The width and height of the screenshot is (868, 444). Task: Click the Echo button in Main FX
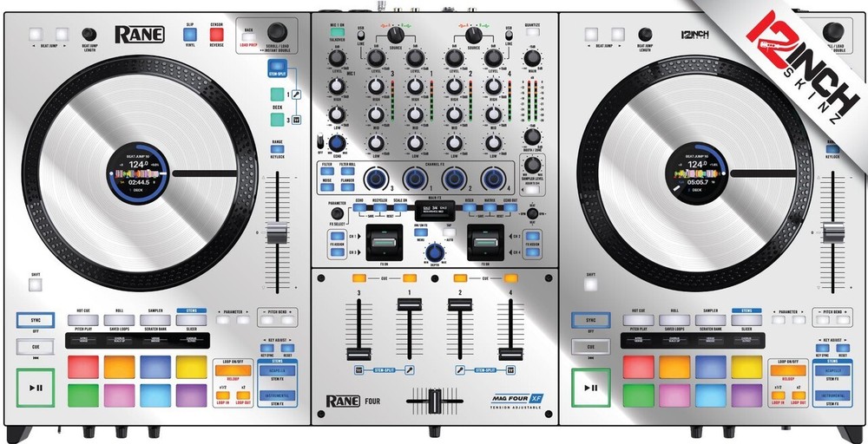pos(360,207)
